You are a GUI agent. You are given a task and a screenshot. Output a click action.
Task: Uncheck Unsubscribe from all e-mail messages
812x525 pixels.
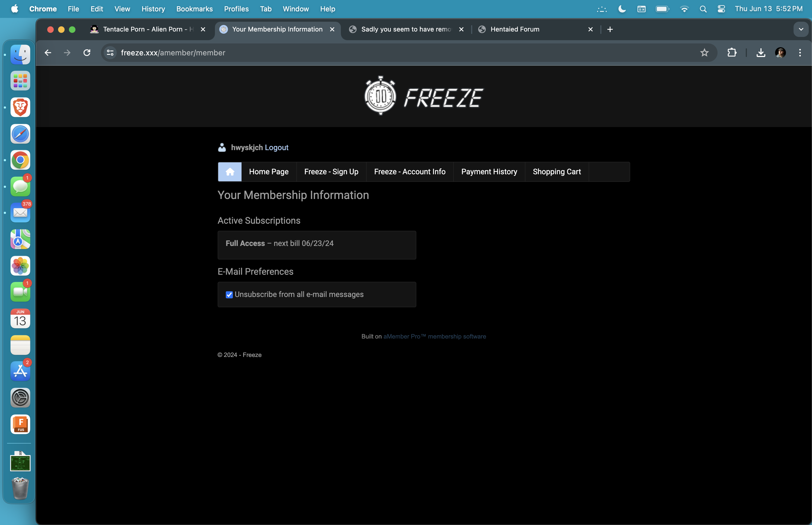click(x=229, y=295)
